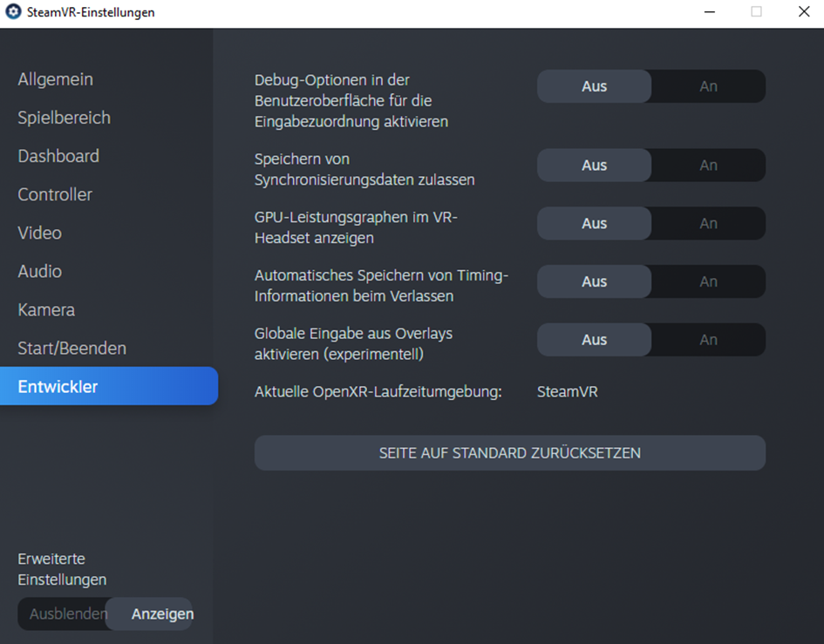
Task: Open the Controller settings section
Action: click(x=54, y=194)
